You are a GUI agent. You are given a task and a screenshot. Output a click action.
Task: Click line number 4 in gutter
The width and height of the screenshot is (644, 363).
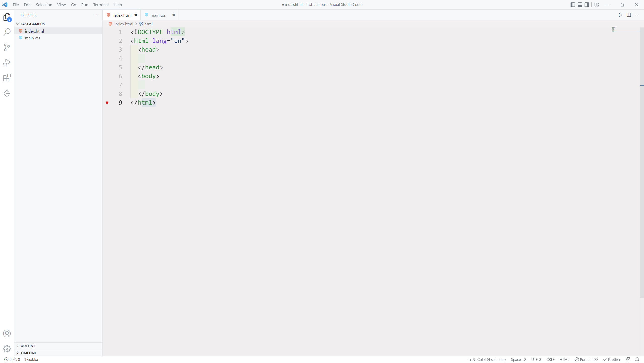[x=120, y=58]
